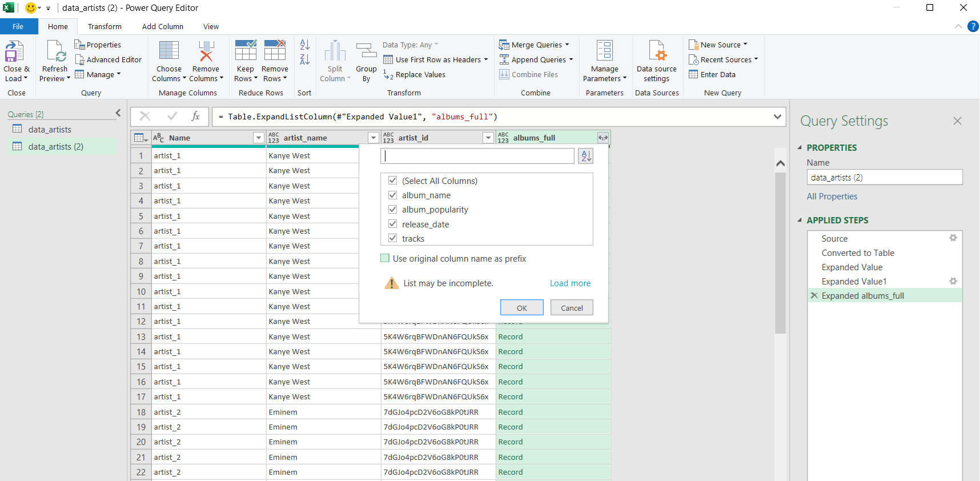980x481 pixels.
Task: Delete the Expanded albums_full step
Action: pyautogui.click(x=814, y=296)
